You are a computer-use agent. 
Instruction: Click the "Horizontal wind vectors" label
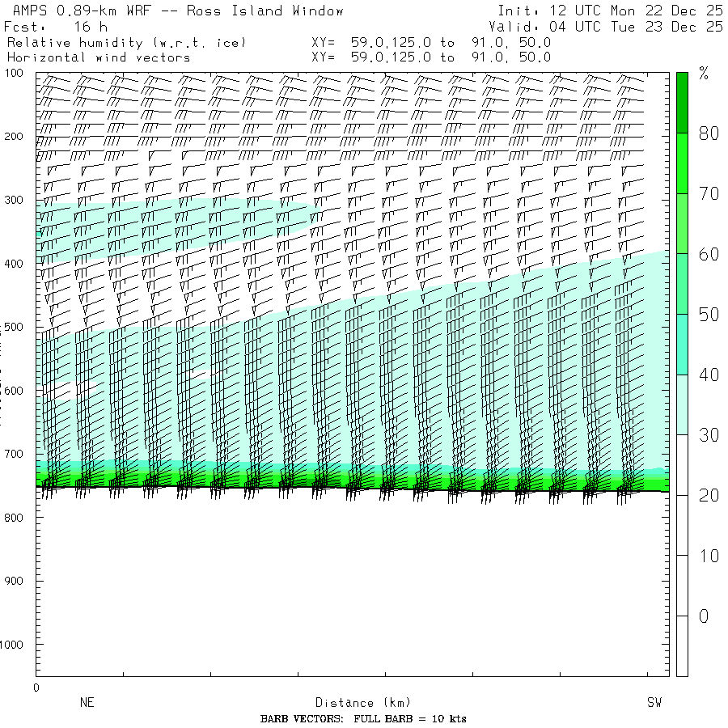point(99,57)
